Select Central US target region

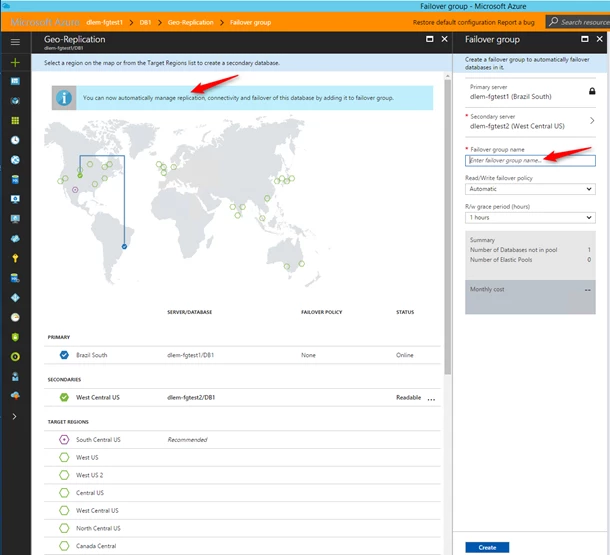click(x=64, y=493)
